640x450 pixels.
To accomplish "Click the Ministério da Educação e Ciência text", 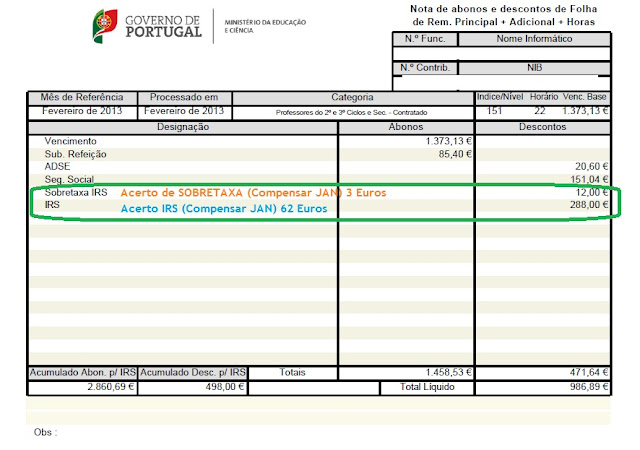I will 265,26.
